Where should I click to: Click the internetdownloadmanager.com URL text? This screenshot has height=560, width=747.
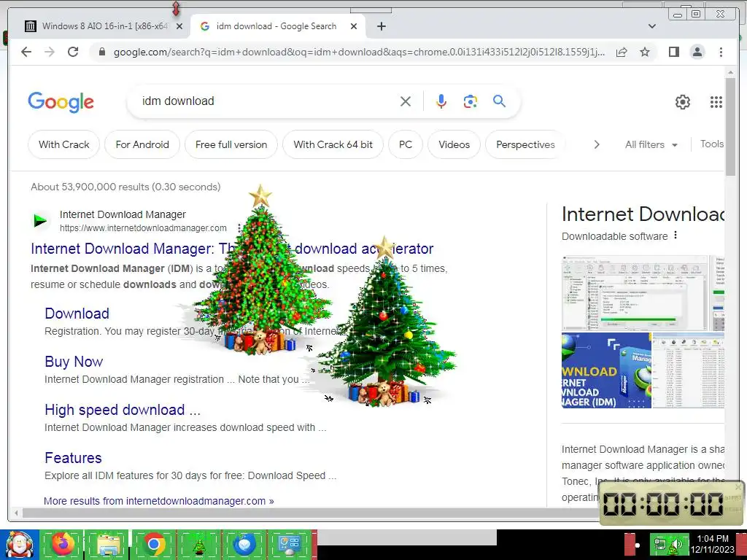[x=143, y=228]
